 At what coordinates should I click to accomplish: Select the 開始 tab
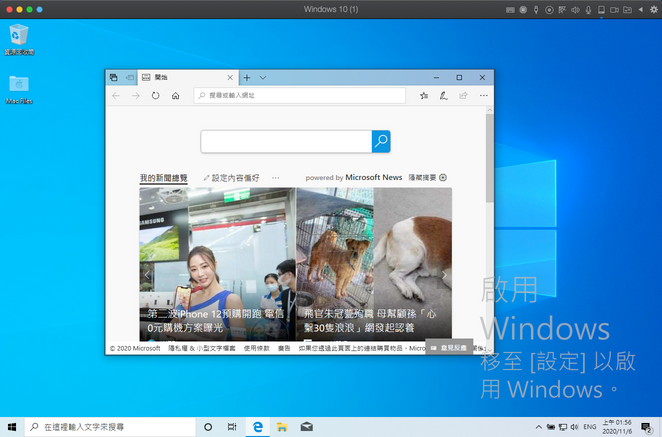pos(188,77)
